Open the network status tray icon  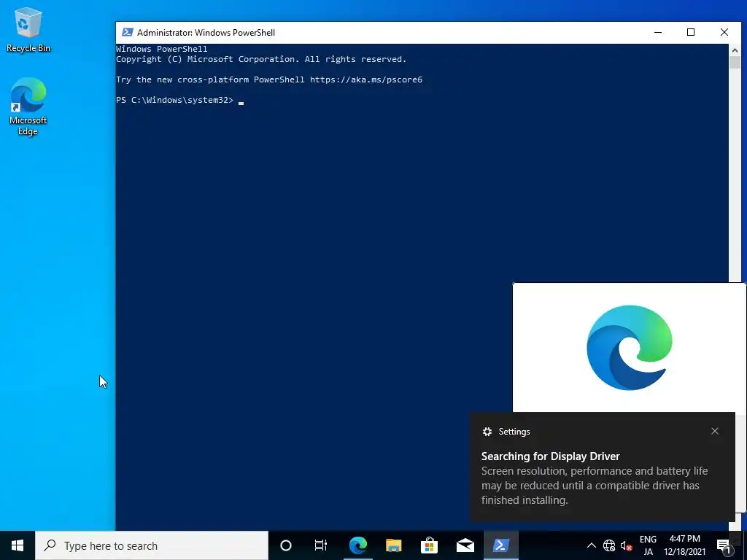point(609,545)
